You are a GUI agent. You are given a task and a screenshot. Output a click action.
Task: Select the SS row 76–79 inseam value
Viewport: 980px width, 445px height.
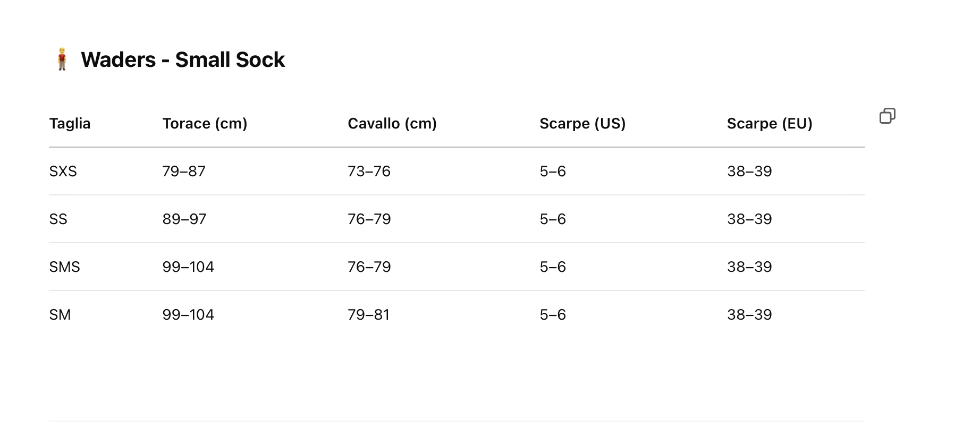click(369, 219)
